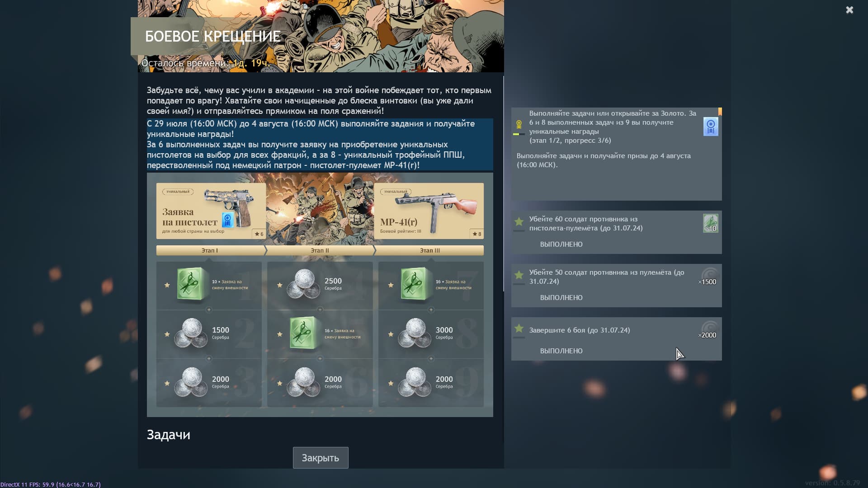This screenshot has height=488, width=868.
Task: Close the event window with X
Action: (849, 10)
